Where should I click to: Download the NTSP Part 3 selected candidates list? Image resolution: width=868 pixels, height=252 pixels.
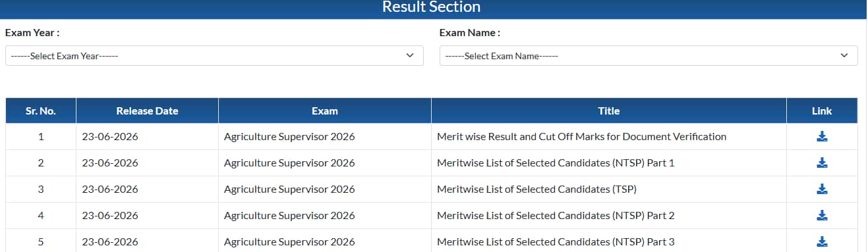click(822, 242)
